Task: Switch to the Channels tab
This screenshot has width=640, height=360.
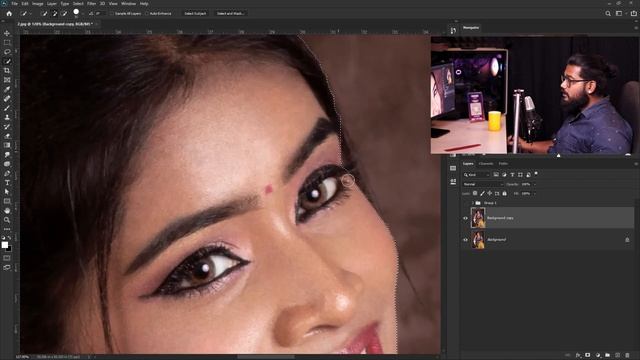Action: 486,164
